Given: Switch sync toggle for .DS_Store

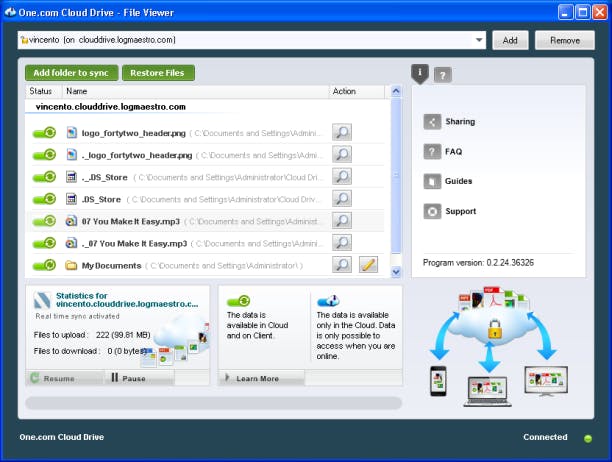Looking at the screenshot, I should 44,199.
